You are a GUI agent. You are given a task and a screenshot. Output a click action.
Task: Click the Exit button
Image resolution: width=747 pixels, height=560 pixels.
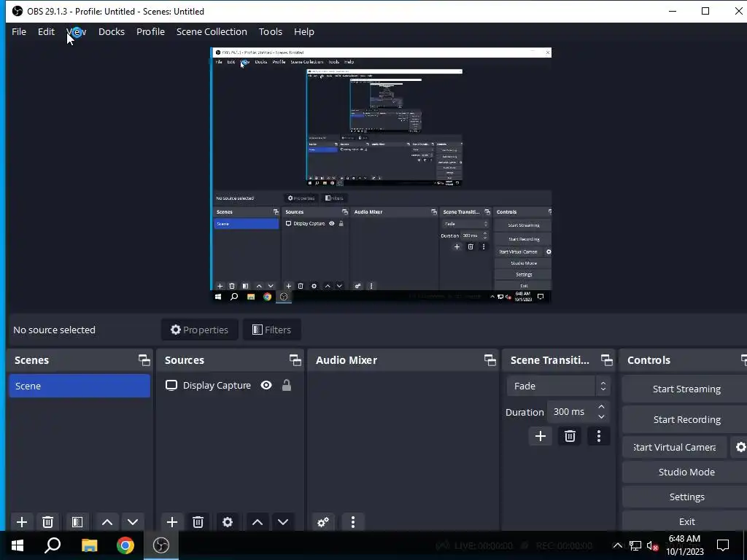coord(686,521)
